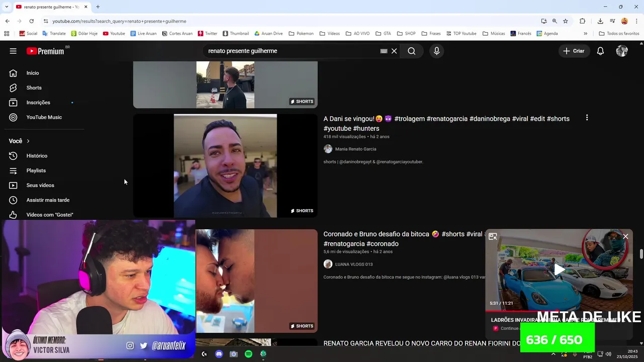Open the Chrome extensions puzzle icon
Screen dimensions: 644x362
point(583,21)
